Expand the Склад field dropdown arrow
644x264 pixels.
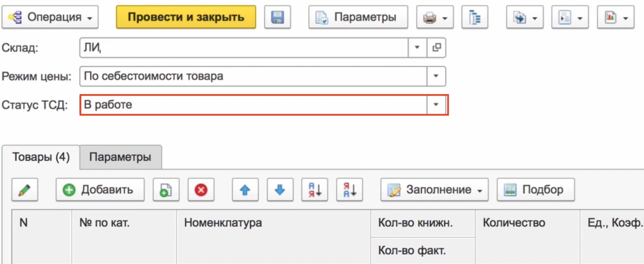417,48
